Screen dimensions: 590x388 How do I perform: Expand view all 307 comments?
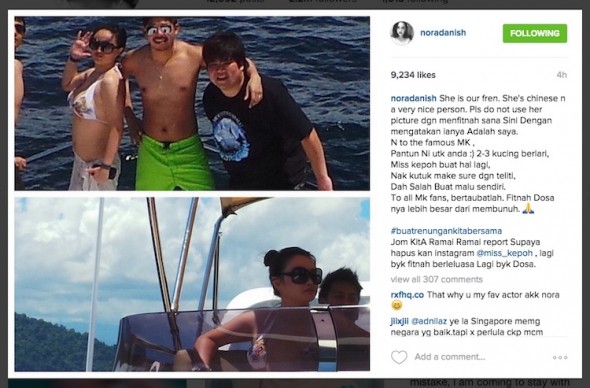436,279
